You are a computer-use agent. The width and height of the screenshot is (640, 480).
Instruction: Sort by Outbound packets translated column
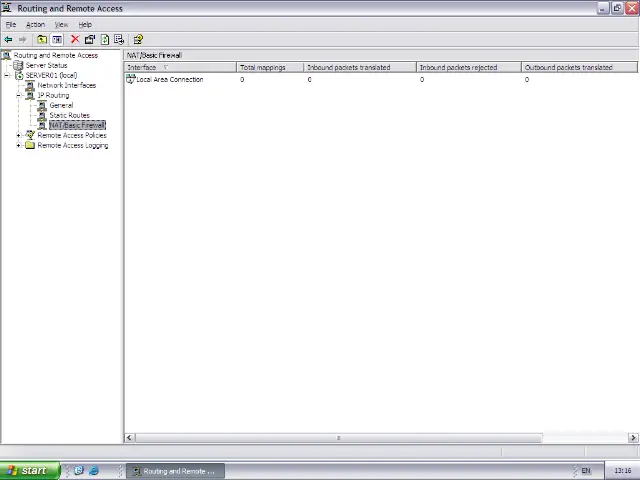click(579, 67)
